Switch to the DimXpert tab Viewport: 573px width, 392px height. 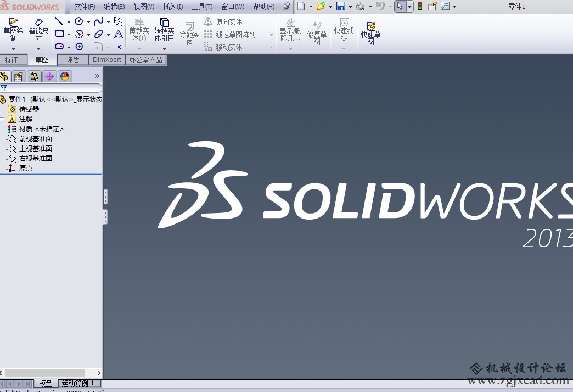click(106, 60)
